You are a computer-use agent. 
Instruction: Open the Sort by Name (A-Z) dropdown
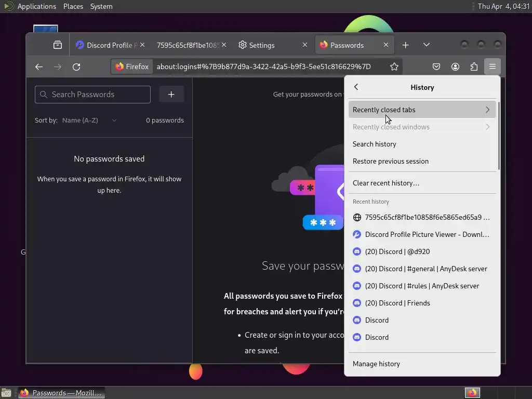(89, 121)
